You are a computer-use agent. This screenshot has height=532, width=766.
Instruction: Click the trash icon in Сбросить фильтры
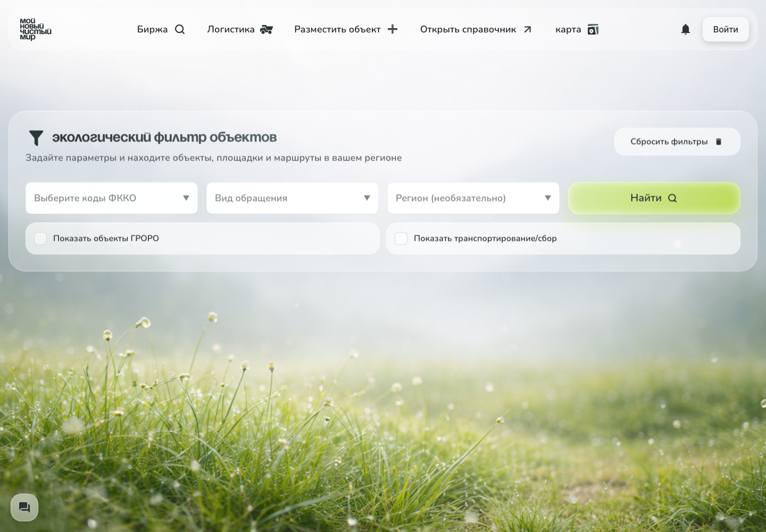click(x=719, y=142)
